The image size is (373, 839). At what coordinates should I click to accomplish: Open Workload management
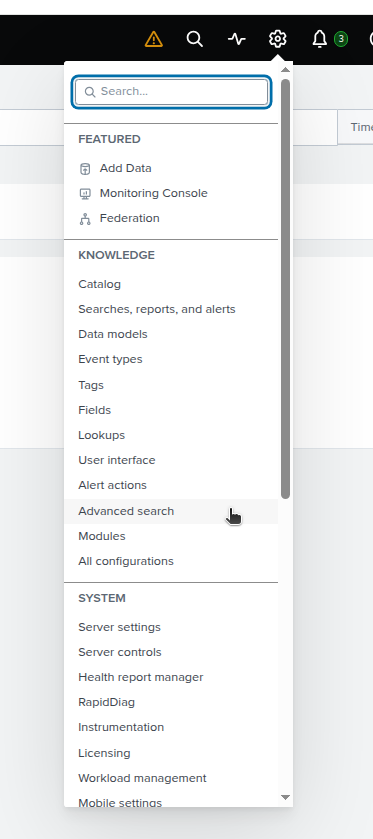142,779
